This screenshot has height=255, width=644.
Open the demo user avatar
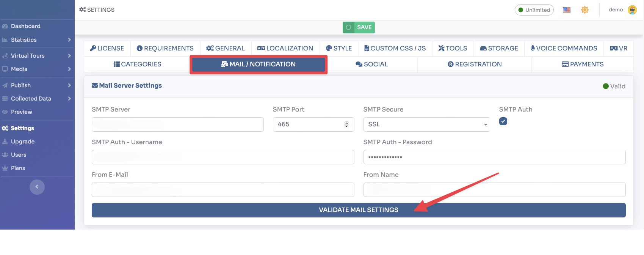coord(632,10)
